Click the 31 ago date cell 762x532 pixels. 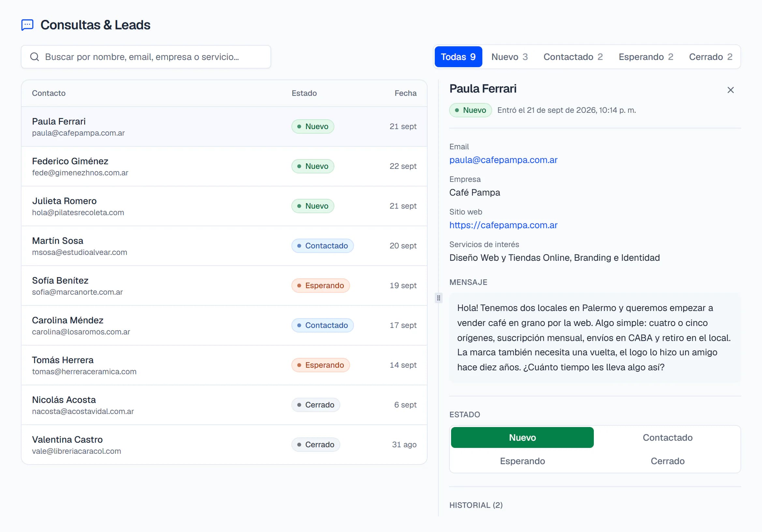click(x=404, y=445)
